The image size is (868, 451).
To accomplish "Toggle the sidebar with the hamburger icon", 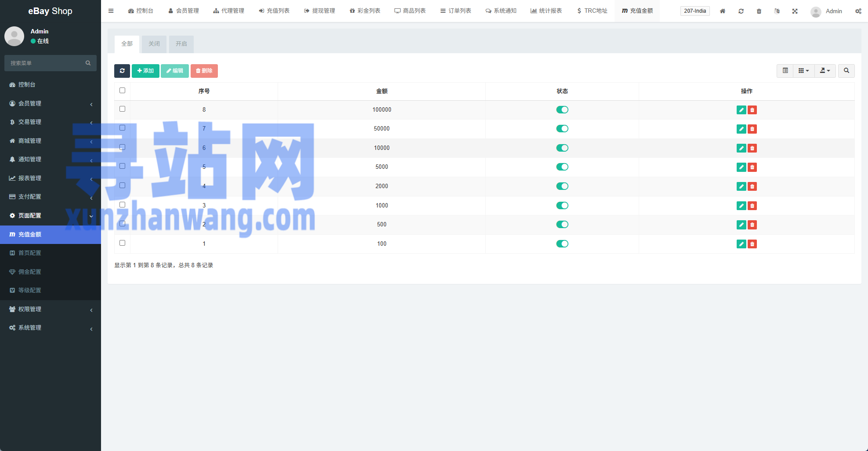I will point(111,11).
